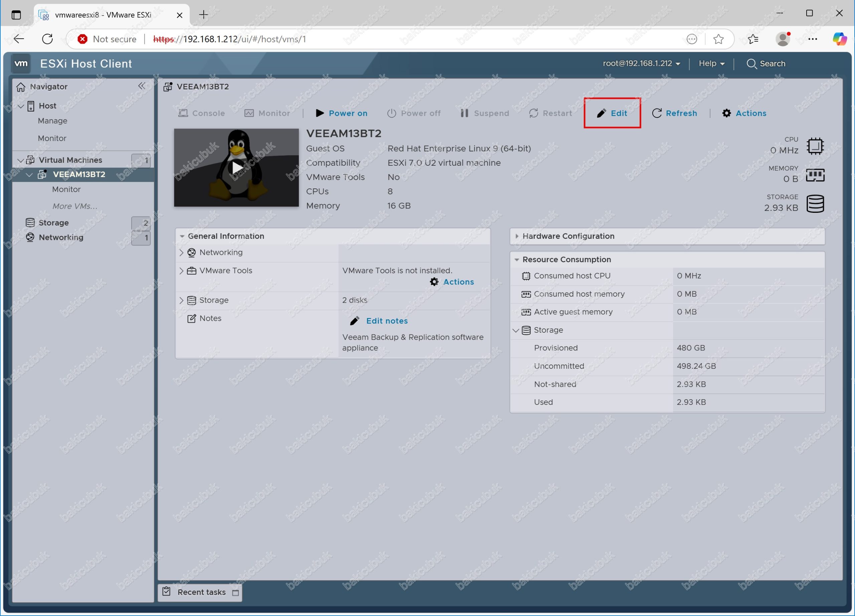The image size is (855, 616).
Task: Reload the page with browser refresh icon
Action: point(47,39)
